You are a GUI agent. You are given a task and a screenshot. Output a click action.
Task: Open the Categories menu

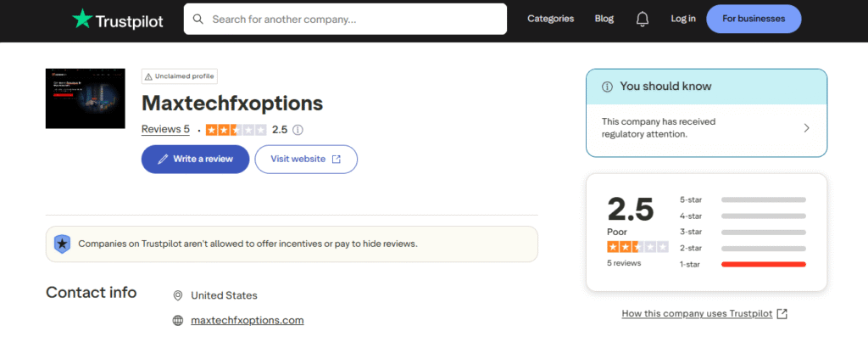tap(550, 19)
